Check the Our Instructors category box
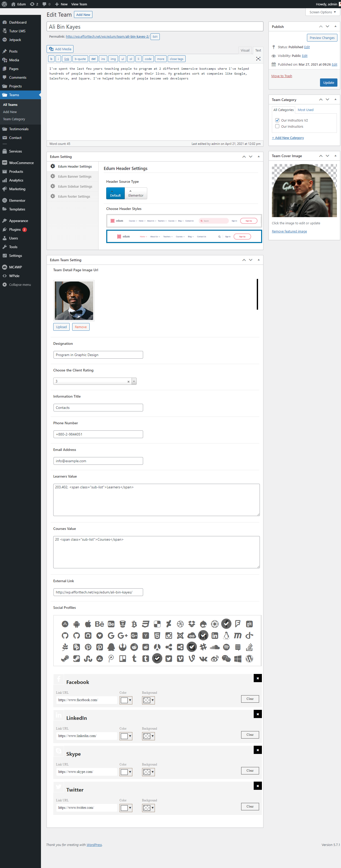This screenshot has height=868, width=341. coord(277,126)
